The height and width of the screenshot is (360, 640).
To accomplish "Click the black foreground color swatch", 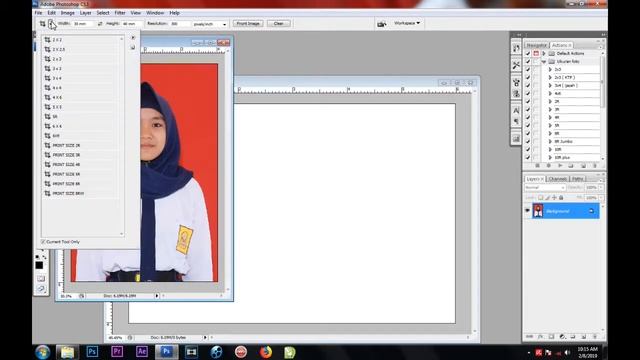I will click(39, 265).
